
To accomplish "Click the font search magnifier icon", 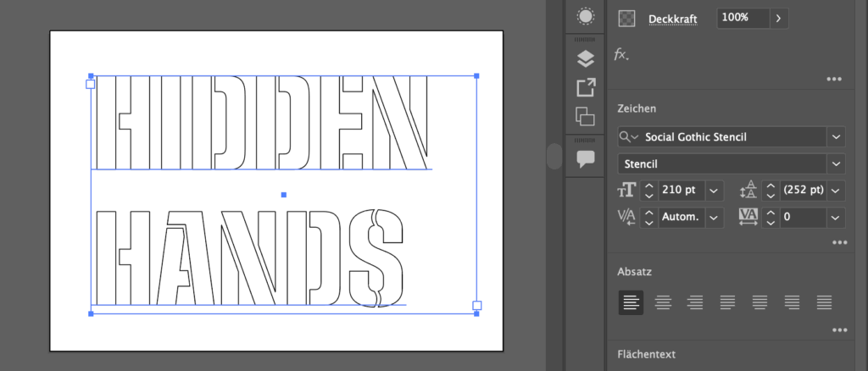I will pos(628,137).
